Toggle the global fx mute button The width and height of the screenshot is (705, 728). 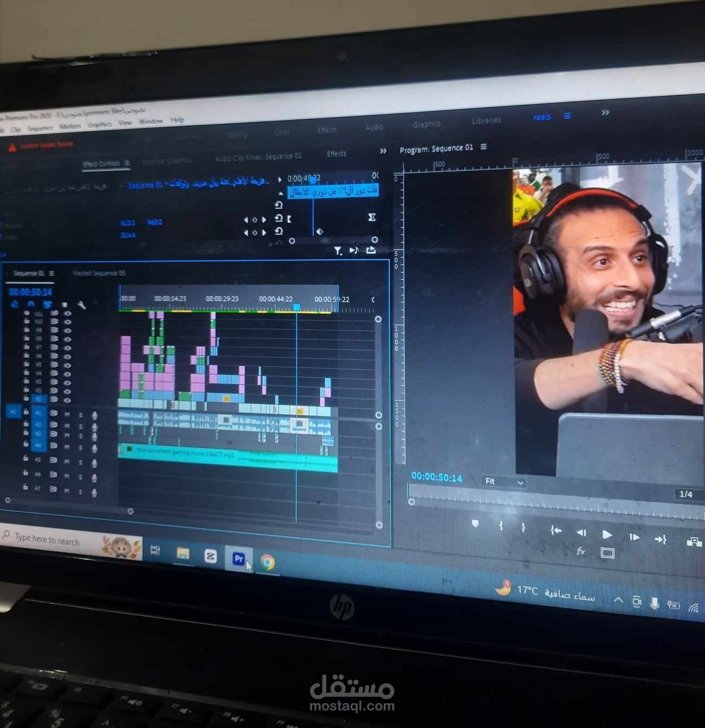pyautogui.click(x=581, y=551)
